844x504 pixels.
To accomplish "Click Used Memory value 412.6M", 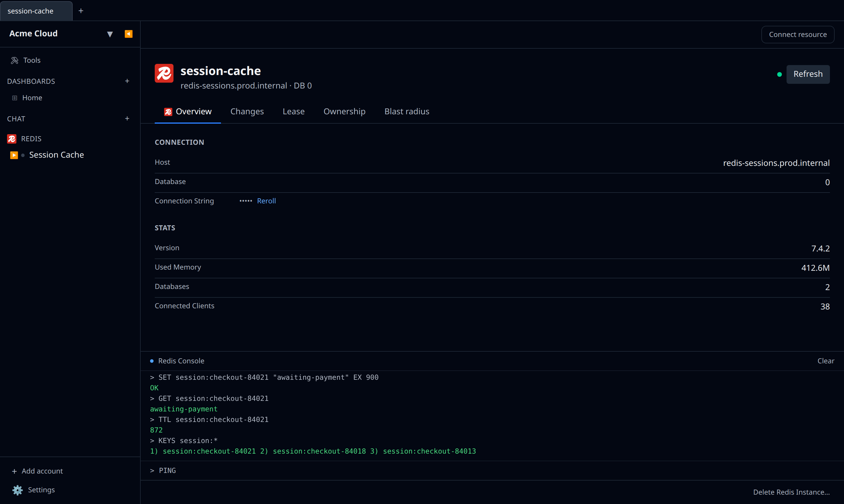I will coord(815,268).
